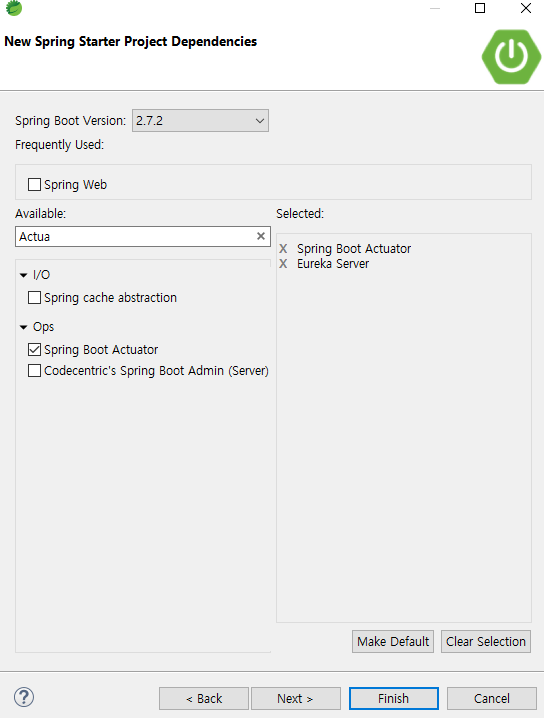Click the Clear Selection button
The width and height of the screenshot is (544, 718).
[486, 642]
